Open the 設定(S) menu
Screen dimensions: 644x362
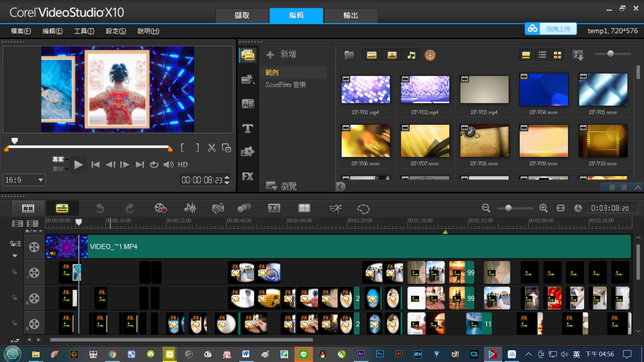pos(116,31)
